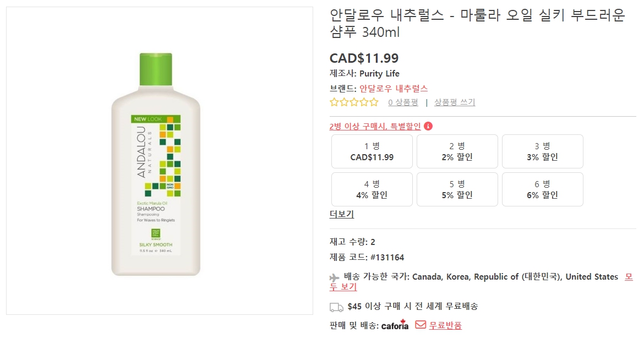The height and width of the screenshot is (338, 644).
Task: Select the 2병 2% 할인 quantity option
Action: [457, 151]
